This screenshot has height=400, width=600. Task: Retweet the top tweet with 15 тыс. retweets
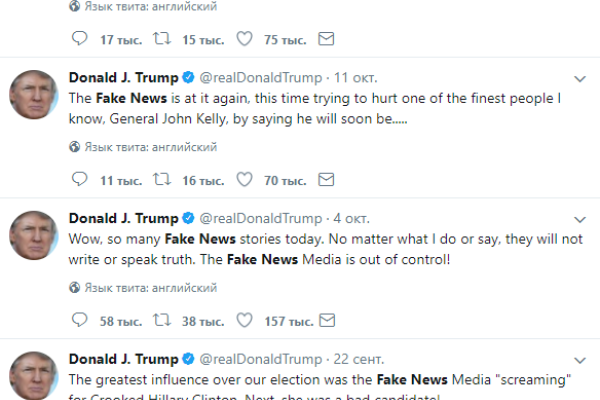pyautogui.click(x=159, y=40)
